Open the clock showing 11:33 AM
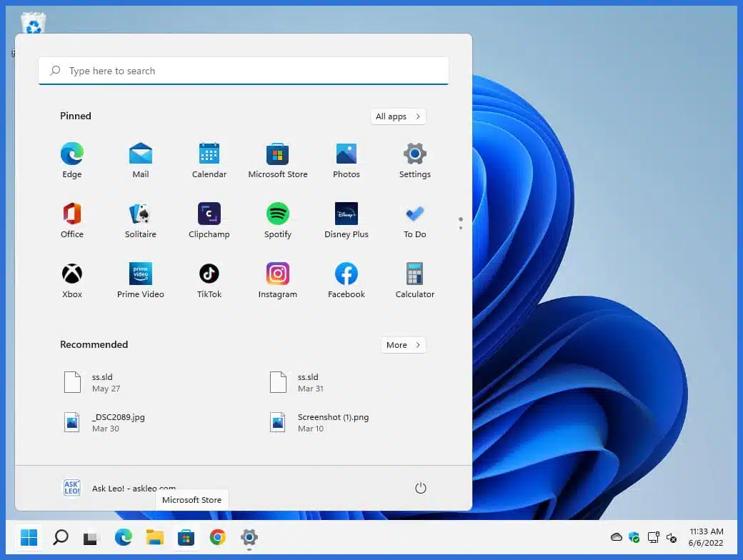 coord(706,537)
